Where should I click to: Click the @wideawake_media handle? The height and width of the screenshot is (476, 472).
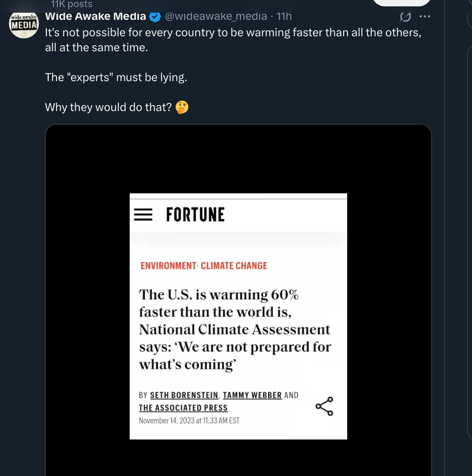point(216,16)
